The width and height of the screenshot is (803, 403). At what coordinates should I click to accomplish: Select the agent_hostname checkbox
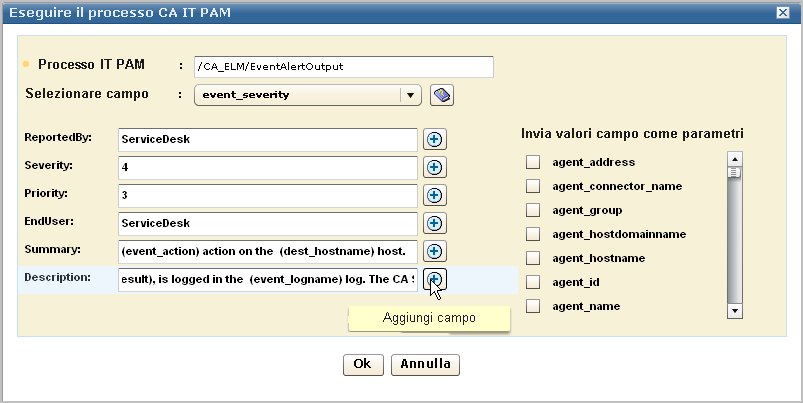pos(533,258)
